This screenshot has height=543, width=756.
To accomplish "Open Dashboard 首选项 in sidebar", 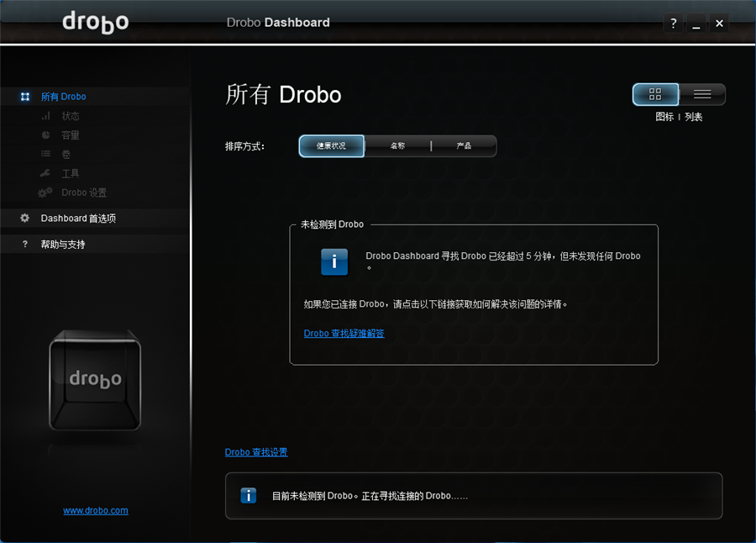I will (x=78, y=219).
